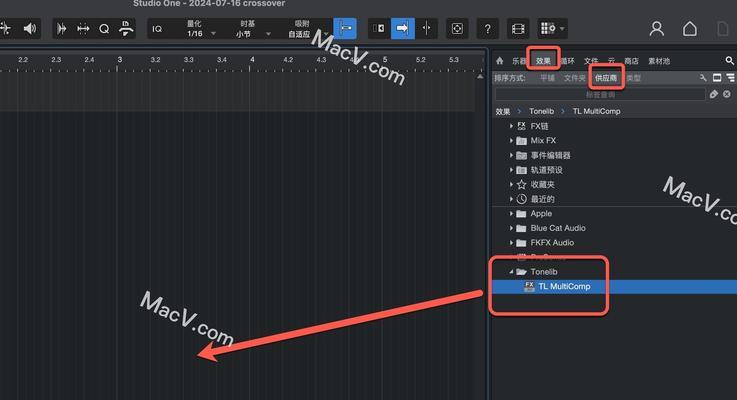737x400 pixels.
Task: Click the TL MultiComp breadcrumb item
Action: click(596, 111)
